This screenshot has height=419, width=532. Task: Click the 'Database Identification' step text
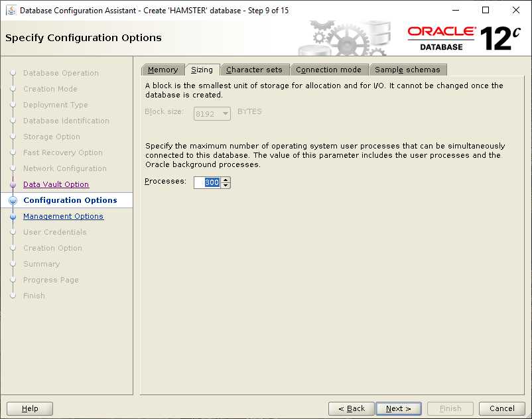[66, 121]
